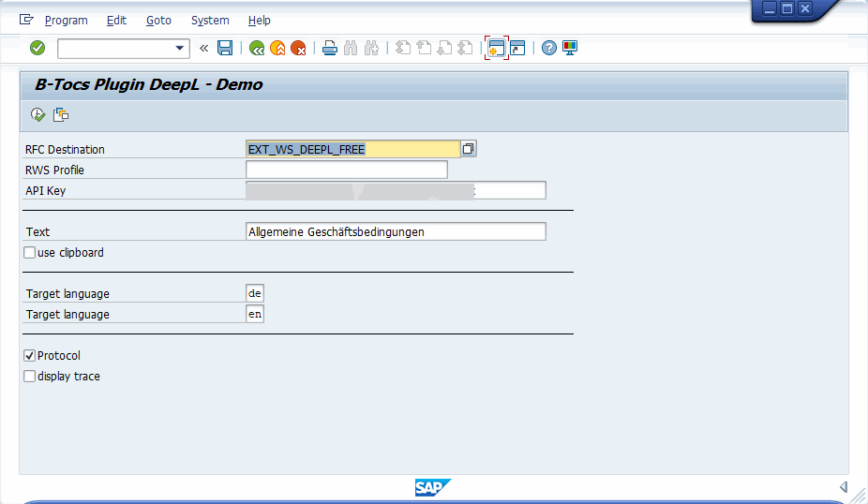Viewport: 868px width, 504px height.
Task: Click the RFC Destination label
Action: point(65,149)
